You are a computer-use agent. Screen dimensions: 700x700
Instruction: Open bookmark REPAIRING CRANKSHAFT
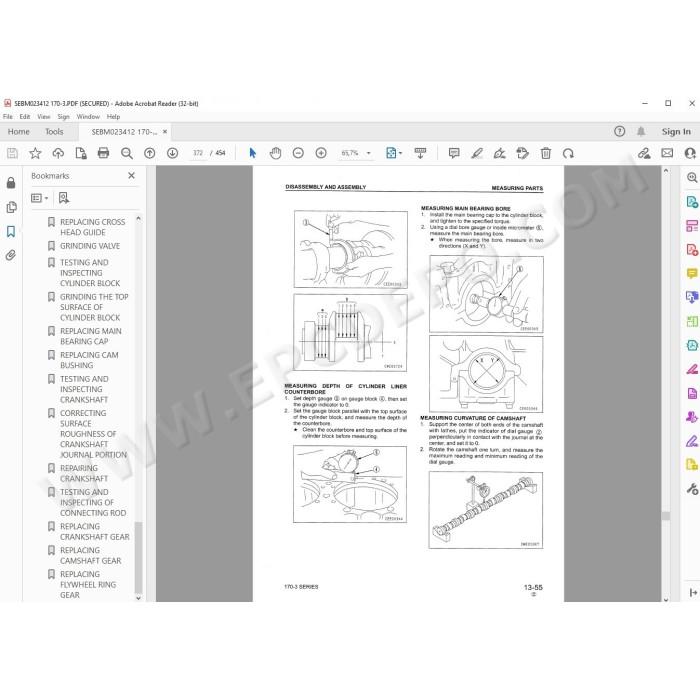pos(84,473)
